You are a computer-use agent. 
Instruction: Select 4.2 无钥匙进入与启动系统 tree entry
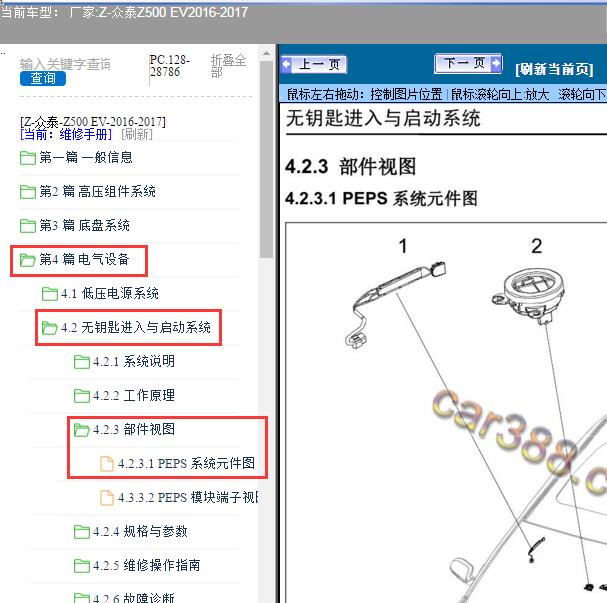pyautogui.click(x=136, y=327)
